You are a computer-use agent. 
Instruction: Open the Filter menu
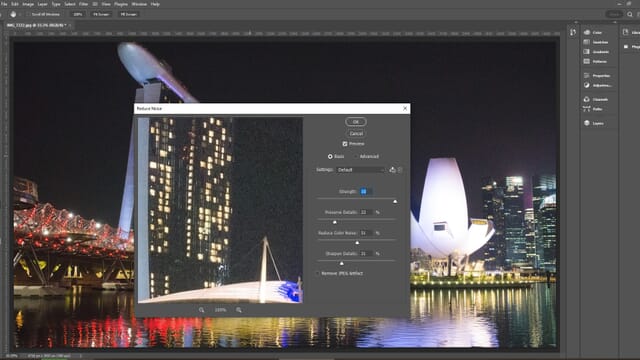[x=83, y=4]
